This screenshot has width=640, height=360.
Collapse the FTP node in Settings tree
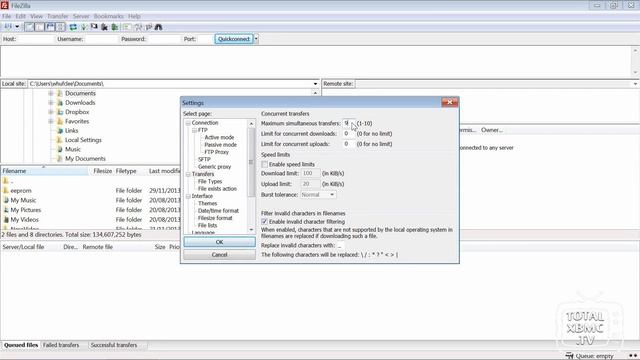tap(195, 130)
